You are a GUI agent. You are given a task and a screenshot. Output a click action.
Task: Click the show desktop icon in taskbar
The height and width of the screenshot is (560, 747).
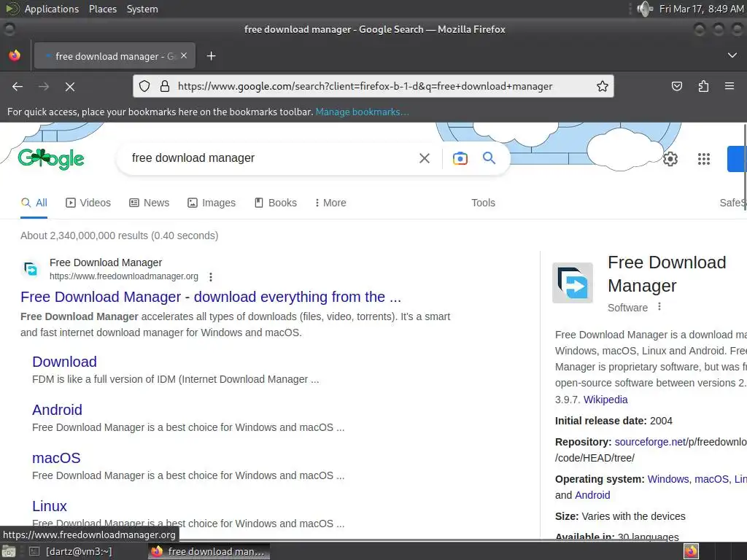tap(9, 551)
